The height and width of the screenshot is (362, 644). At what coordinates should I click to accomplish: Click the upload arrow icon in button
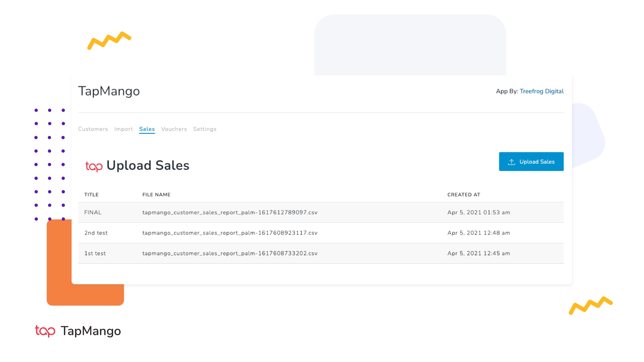pyautogui.click(x=512, y=162)
